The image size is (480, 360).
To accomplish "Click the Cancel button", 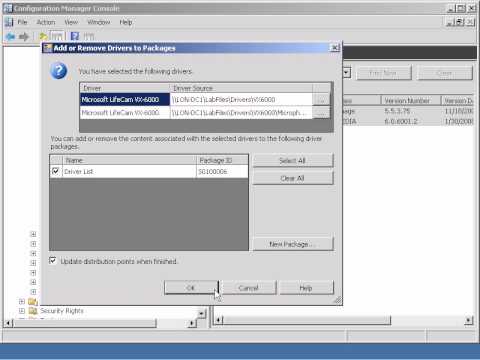I will coord(249,288).
